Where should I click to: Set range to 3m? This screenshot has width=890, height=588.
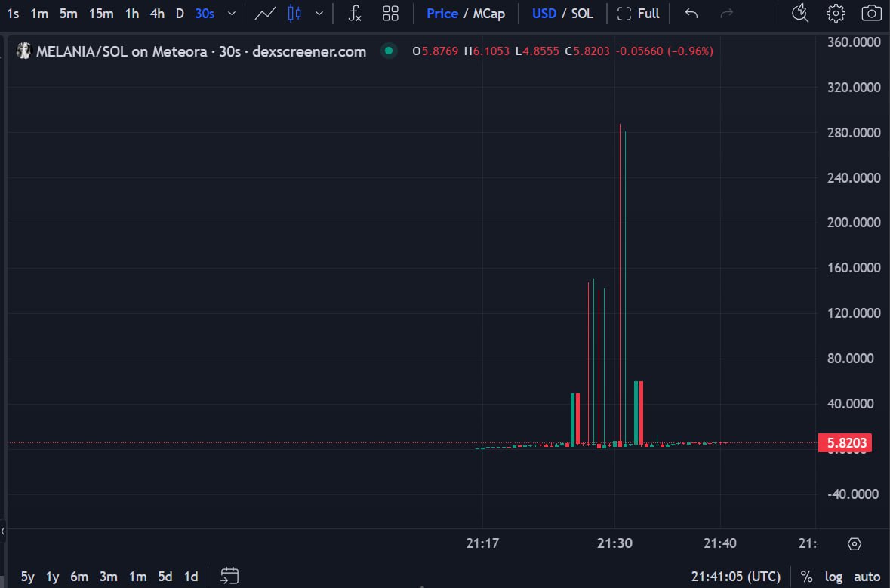(109, 577)
